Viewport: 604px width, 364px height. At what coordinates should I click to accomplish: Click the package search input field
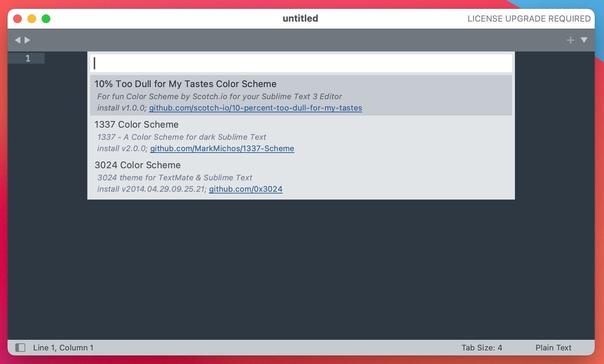pyautogui.click(x=301, y=63)
